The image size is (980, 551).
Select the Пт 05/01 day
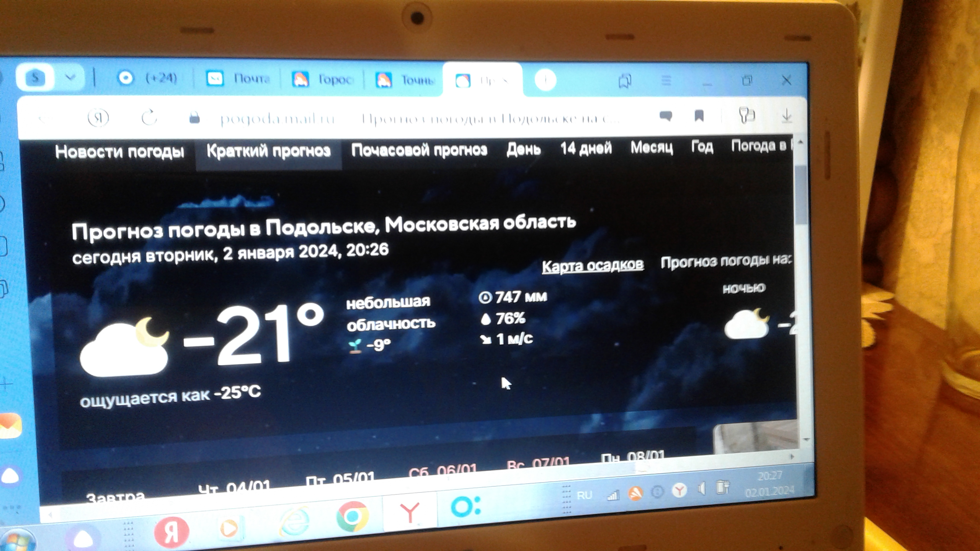340,478
